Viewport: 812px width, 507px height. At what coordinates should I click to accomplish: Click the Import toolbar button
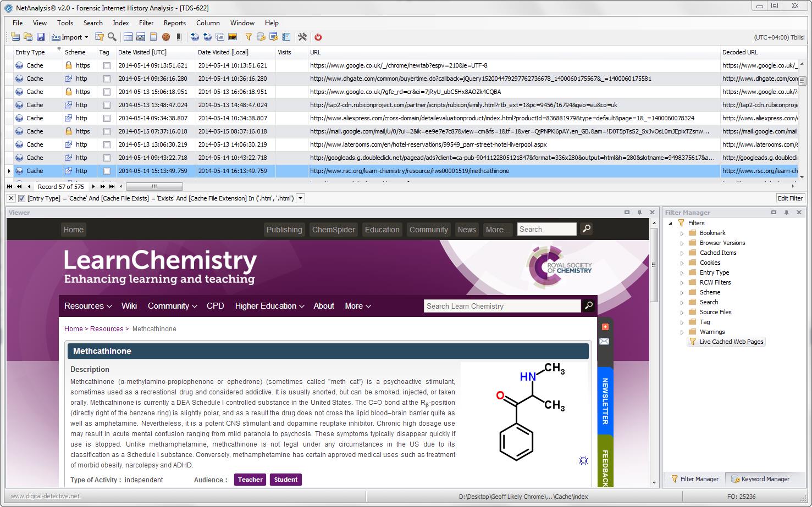point(67,37)
